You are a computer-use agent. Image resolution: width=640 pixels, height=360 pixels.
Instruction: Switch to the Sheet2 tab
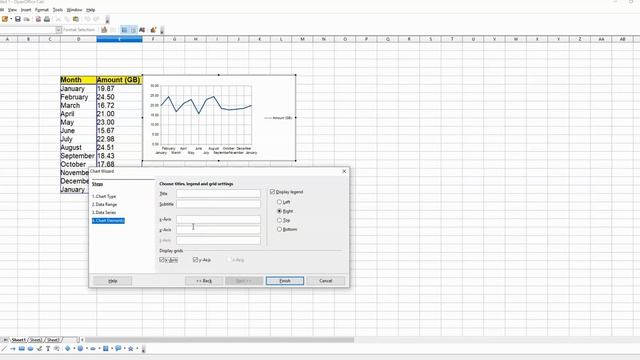pyautogui.click(x=36, y=340)
